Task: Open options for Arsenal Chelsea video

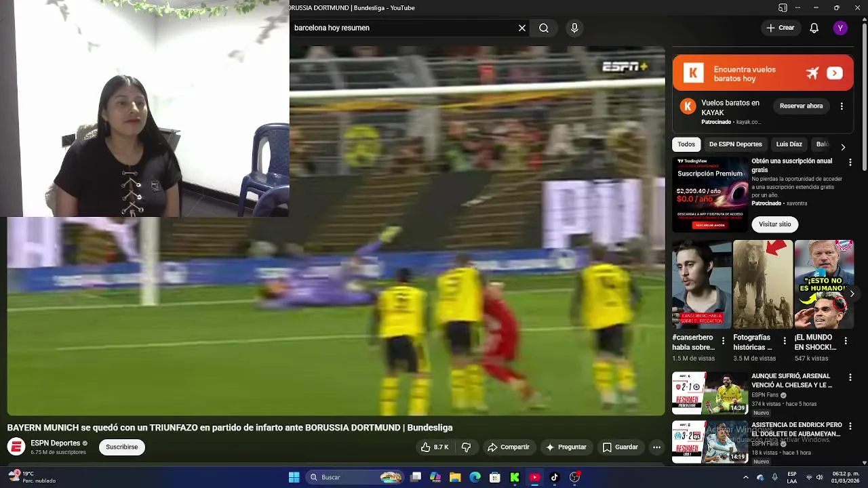Action: (850, 378)
